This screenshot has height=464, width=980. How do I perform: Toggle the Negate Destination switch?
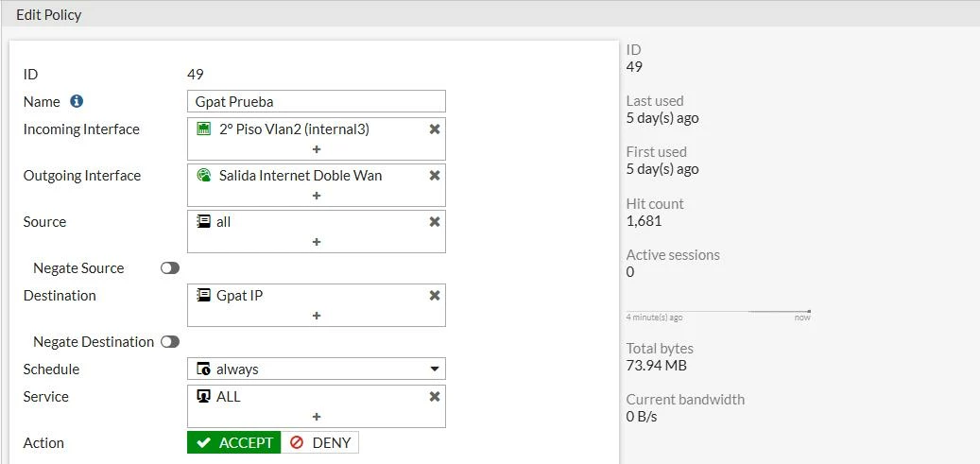170,342
